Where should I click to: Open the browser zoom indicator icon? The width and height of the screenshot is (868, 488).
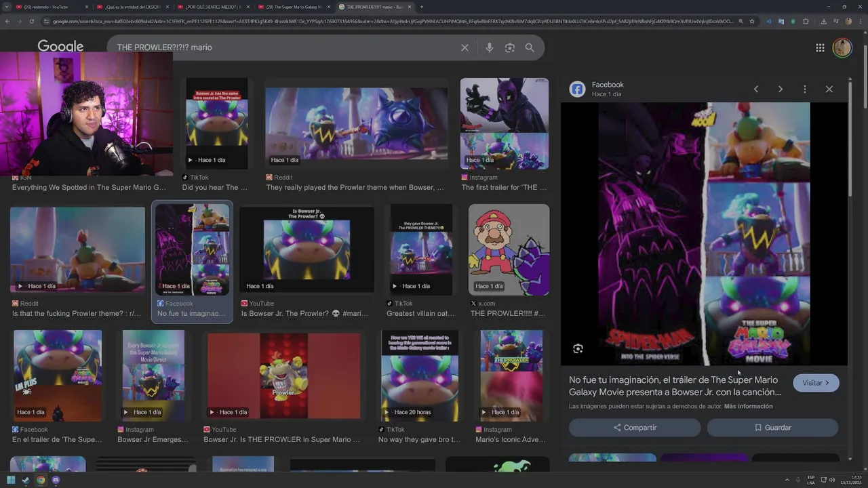pyautogui.click(x=741, y=21)
